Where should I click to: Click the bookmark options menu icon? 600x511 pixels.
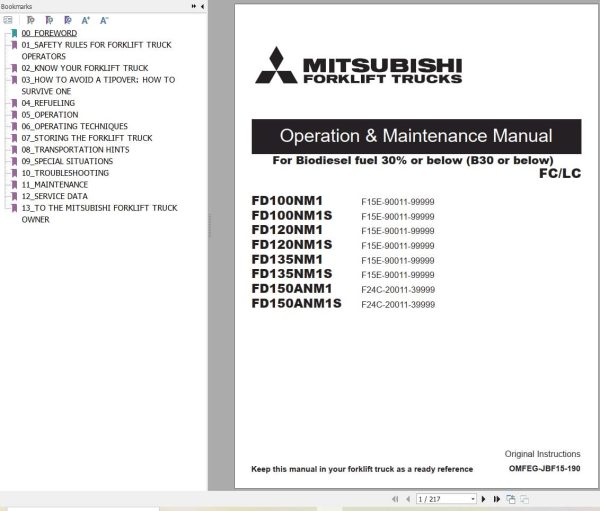(x=8, y=20)
